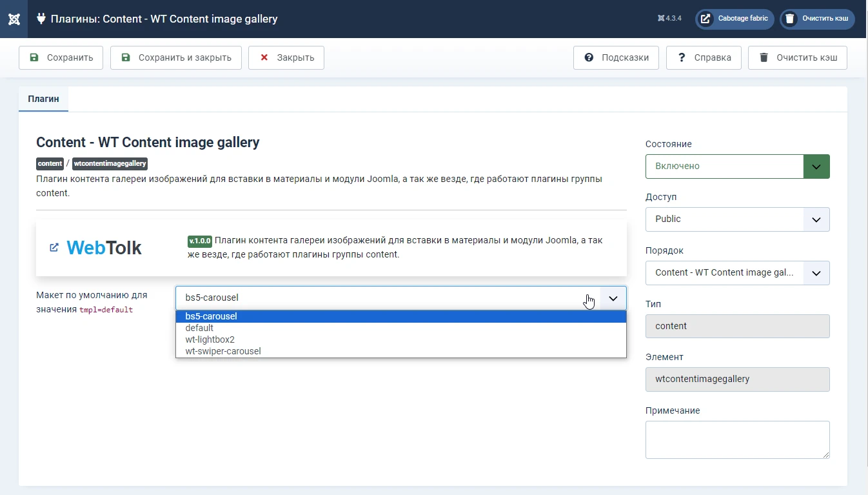
Task: Open the Hints toggle button
Action: (x=616, y=57)
